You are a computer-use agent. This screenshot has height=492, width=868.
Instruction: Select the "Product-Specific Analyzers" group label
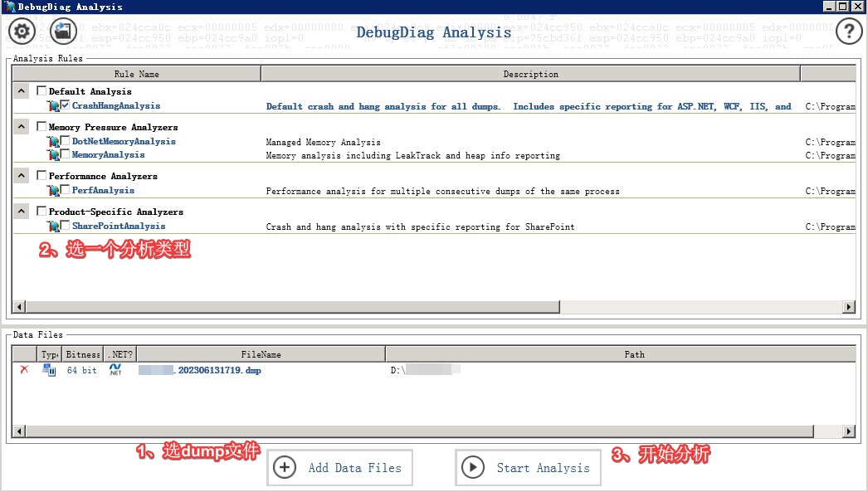point(116,212)
